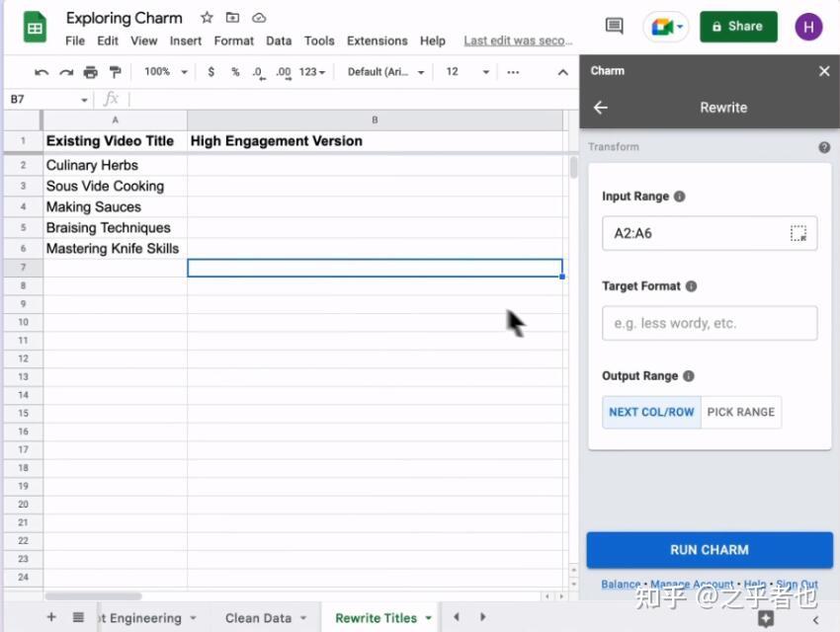Viewport: 840px width, 632px height.
Task: Open Charm Transform help
Action: click(825, 146)
